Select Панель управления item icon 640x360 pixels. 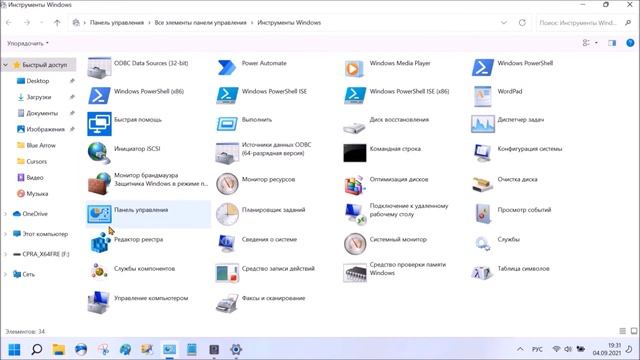point(99,213)
